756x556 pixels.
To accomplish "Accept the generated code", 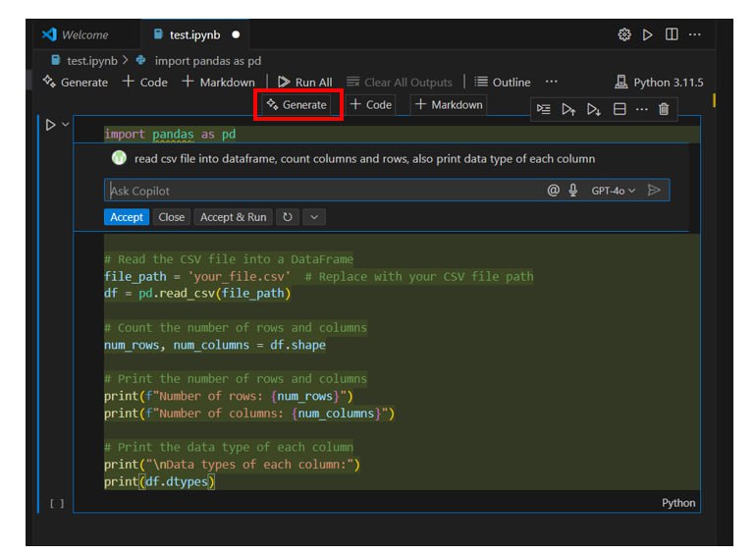I will coord(127,217).
